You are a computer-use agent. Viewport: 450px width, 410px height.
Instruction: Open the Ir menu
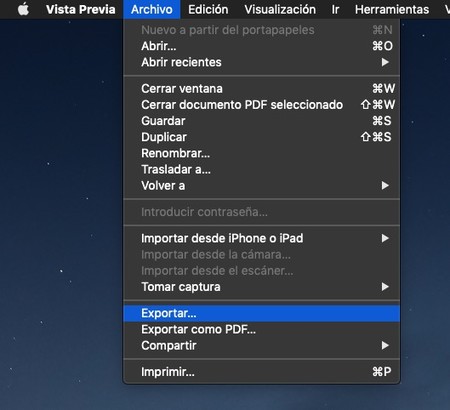click(335, 9)
